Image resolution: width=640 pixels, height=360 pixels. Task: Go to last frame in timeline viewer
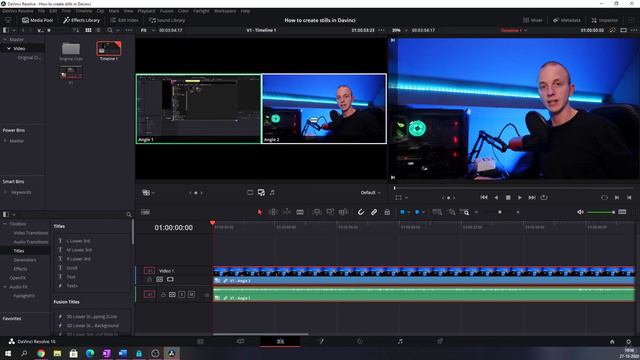coord(532,197)
